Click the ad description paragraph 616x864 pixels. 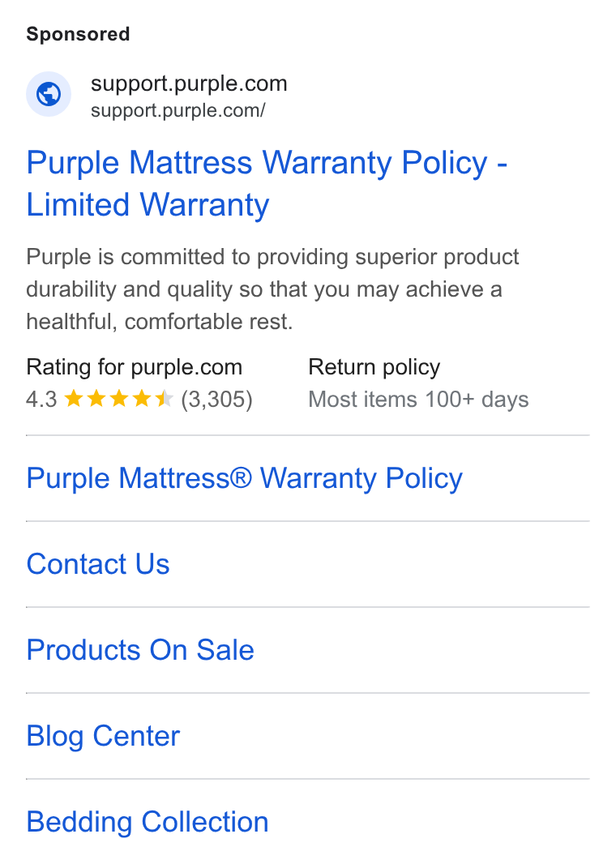click(272, 289)
